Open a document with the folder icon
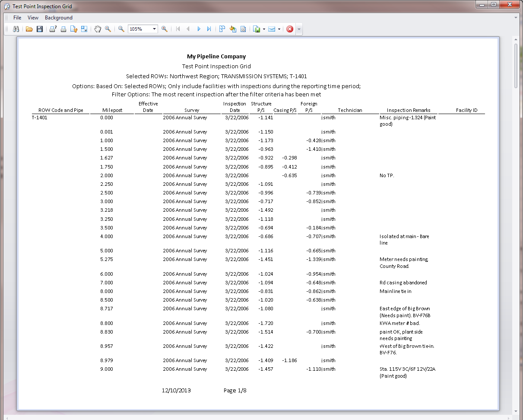The height and width of the screenshot is (420, 523). [29, 29]
